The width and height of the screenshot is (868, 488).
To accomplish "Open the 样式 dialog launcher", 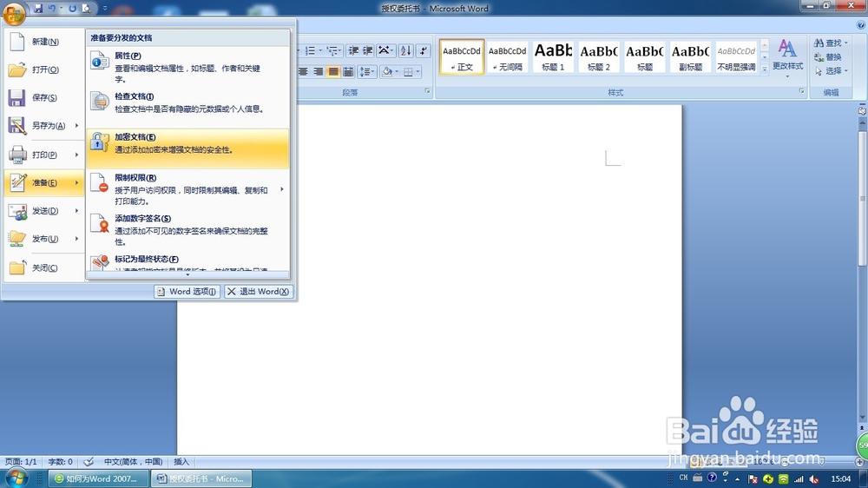I will coord(801,91).
